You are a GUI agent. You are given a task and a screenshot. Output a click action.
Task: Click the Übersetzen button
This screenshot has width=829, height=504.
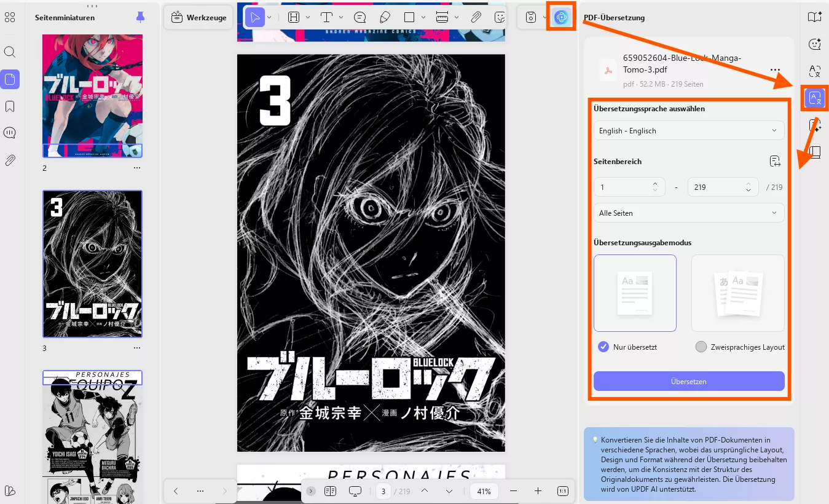[x=689, y=381]
